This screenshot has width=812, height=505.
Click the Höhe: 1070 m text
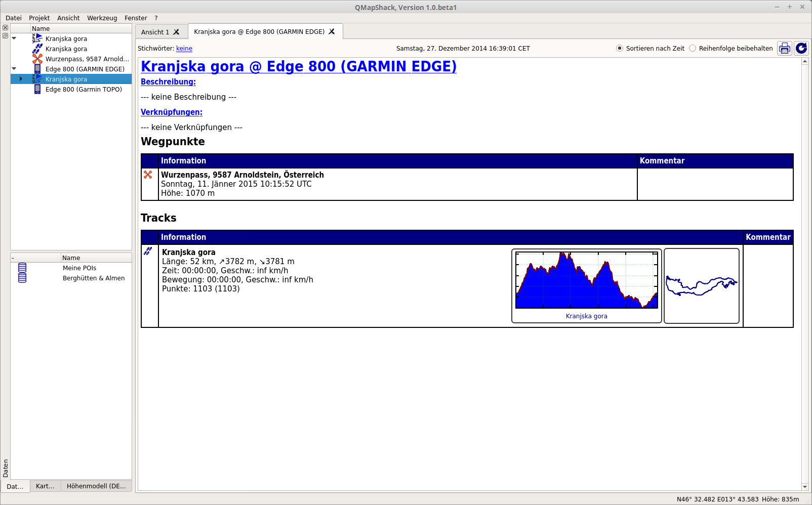(188, 193)
